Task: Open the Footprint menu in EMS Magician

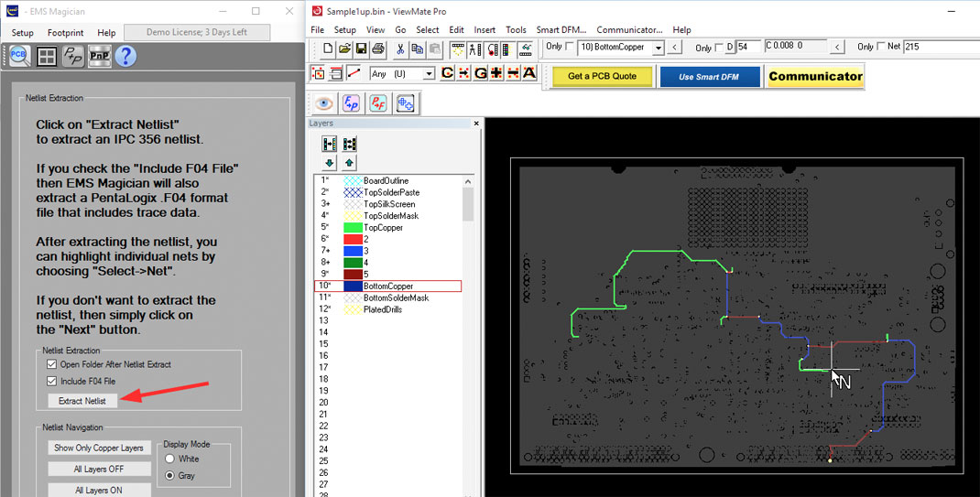Action: (x=66, y=32)
